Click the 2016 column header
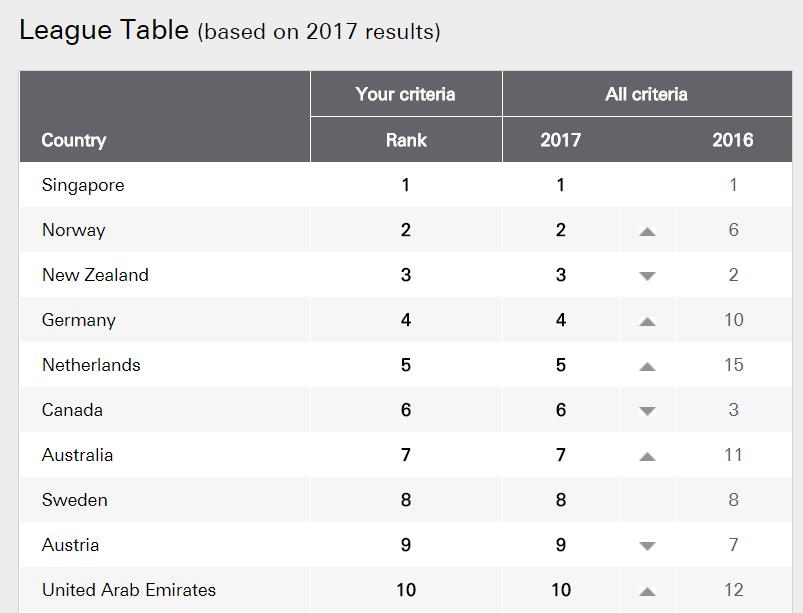This screenshot has height=613, width=803. [x=732, y=140]
